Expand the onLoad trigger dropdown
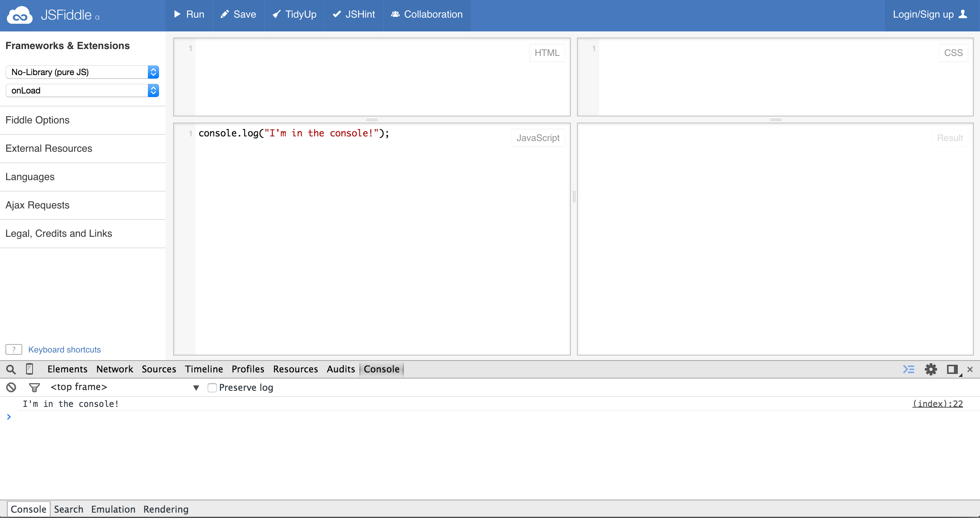The width and height of the screenshot is (980, 518). (x=82, y=90)
